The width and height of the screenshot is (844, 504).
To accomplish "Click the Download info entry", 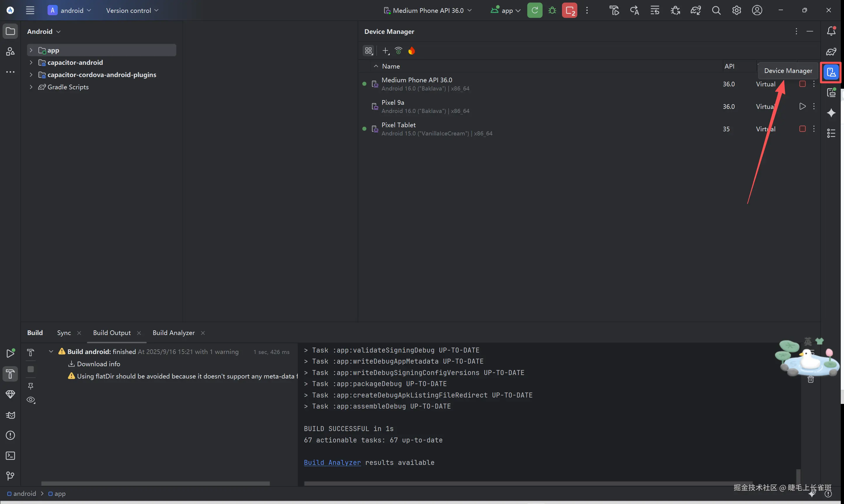I will point(98,364).
